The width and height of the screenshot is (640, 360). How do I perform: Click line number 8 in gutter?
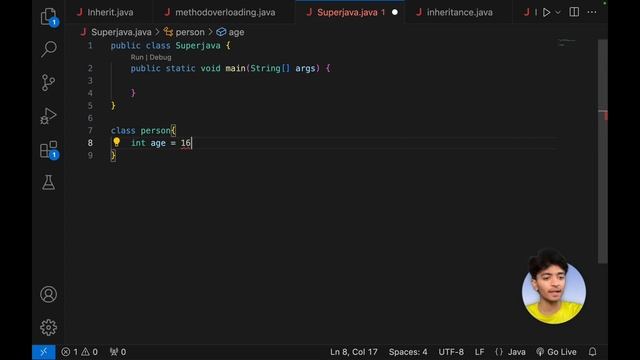tap(90, 143)
